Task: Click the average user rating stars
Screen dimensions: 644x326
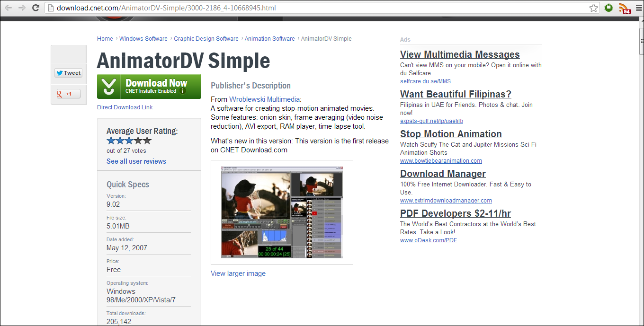Action: [x=129, y=141]
